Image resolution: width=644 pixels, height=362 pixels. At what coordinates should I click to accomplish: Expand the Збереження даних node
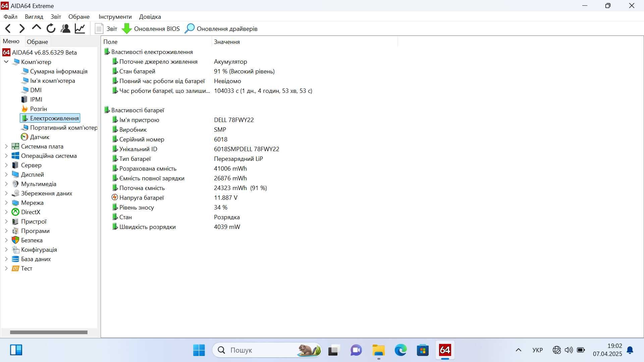(6, 193)
